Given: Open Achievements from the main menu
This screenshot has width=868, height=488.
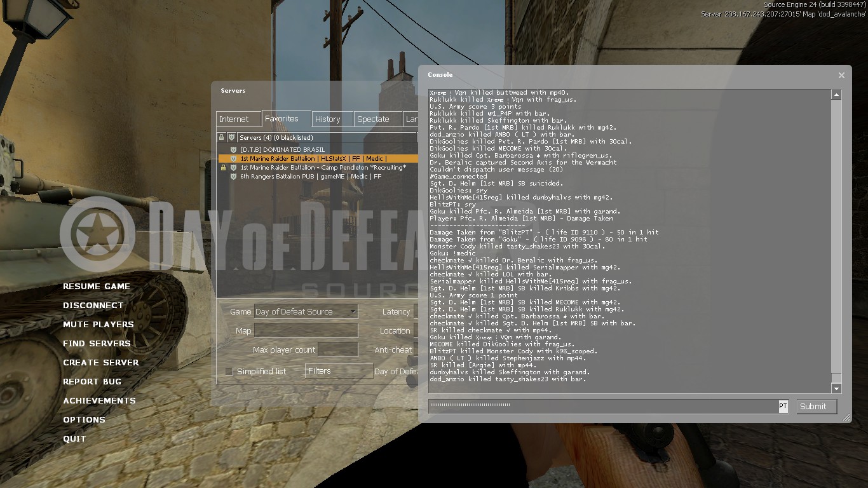Looking at the screenshot, I should click(99, 401).
